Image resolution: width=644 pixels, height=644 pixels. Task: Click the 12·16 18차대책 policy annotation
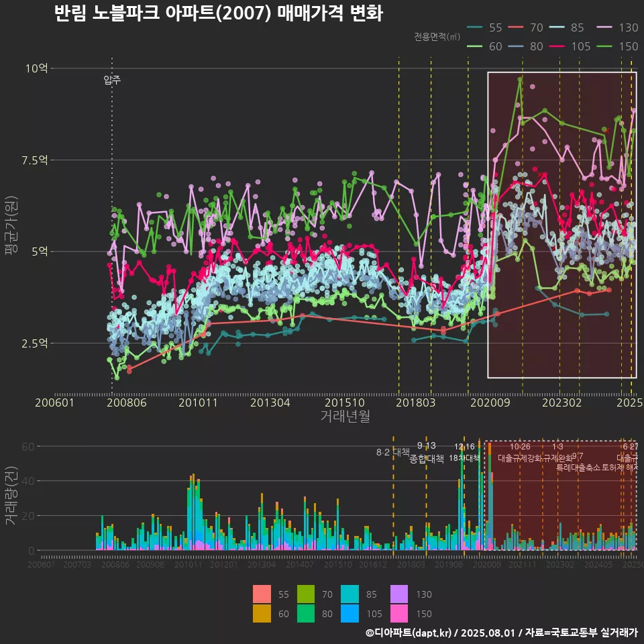pyautogui.click(x=464, y=452)
